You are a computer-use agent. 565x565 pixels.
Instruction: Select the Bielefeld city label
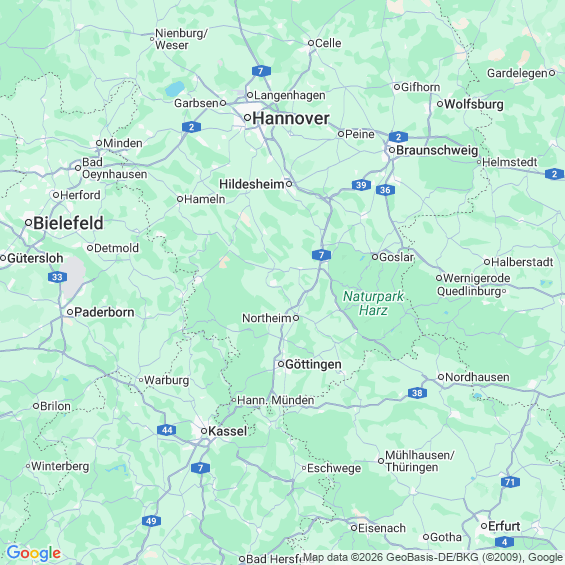[x=68, y=223]
